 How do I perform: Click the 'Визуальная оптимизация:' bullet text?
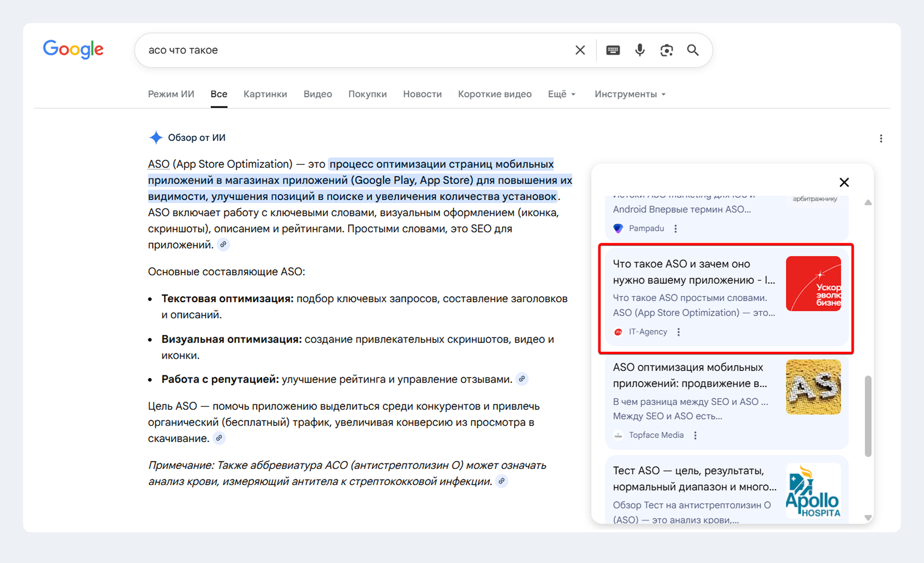232,339
